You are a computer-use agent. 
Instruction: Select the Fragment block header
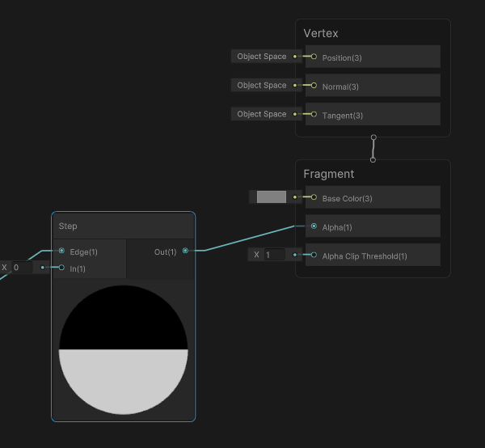tap(372, 174)
